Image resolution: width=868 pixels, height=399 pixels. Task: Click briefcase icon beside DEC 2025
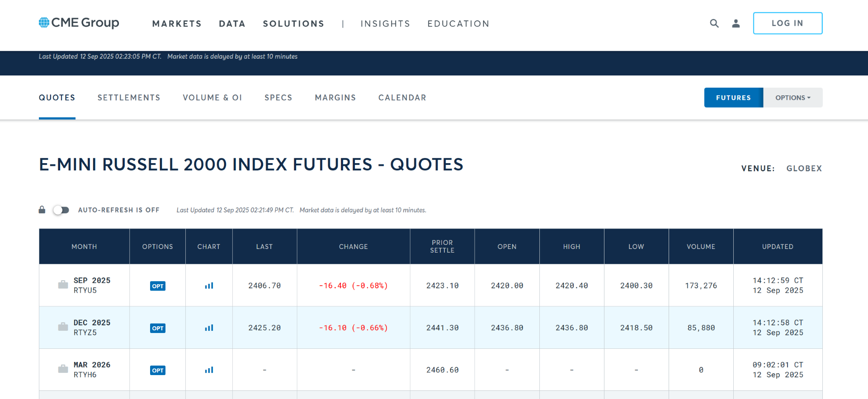click(x=63, y=327)
